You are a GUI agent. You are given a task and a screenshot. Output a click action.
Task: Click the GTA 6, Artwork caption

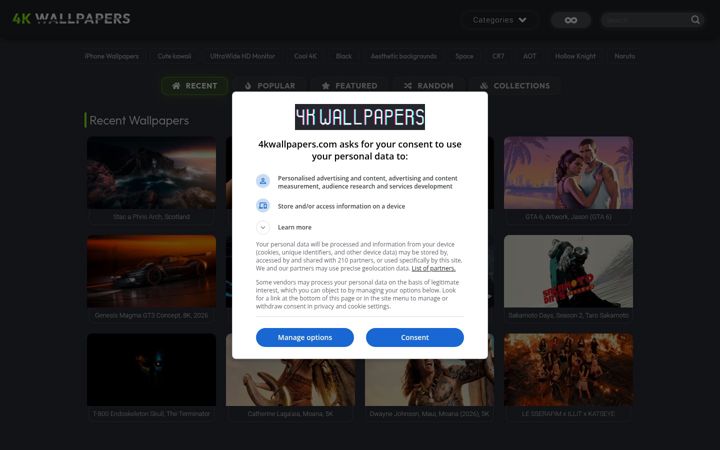point(568,217)
